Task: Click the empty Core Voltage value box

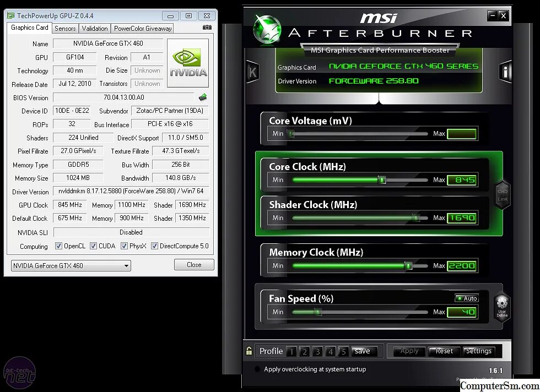Action: coord(462,134)
